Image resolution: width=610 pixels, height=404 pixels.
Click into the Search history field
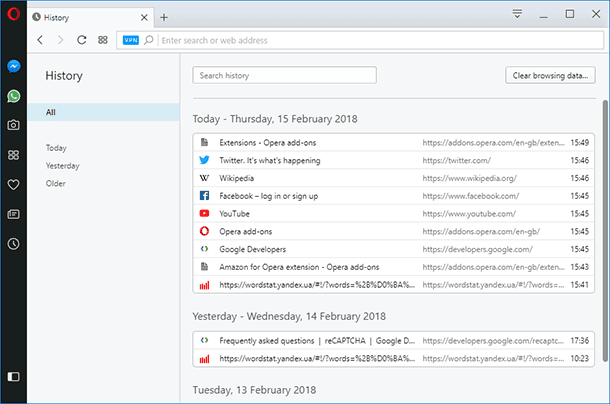pos(284,75)
